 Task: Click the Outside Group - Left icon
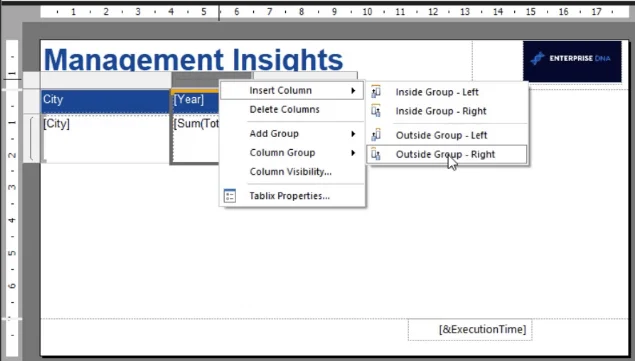[376, 135]
